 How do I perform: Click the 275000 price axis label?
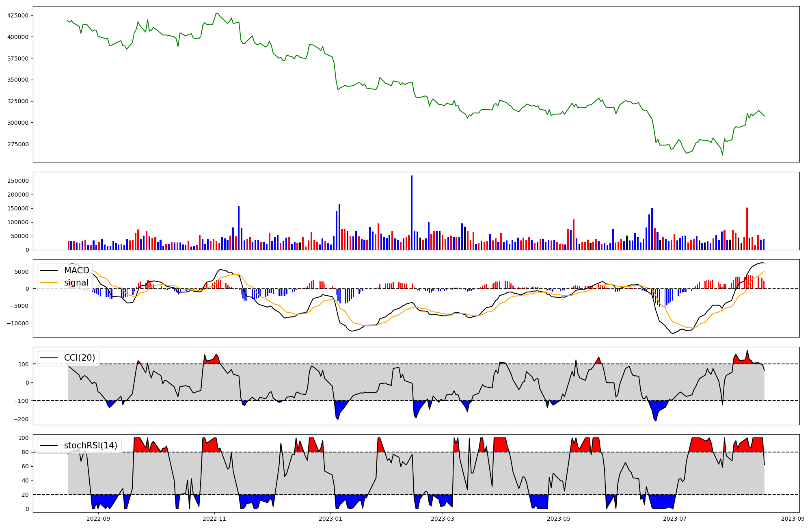click(18, 144)
